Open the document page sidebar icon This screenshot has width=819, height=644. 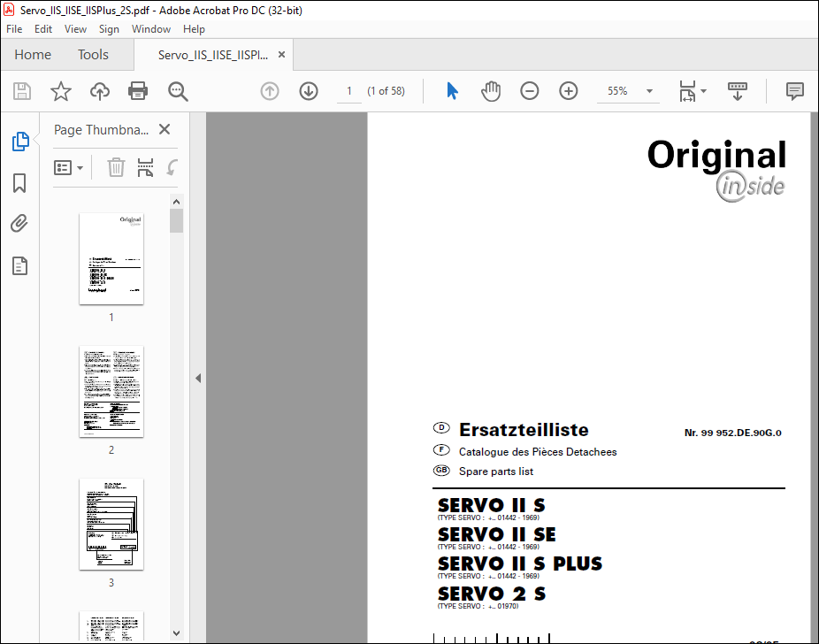[x=19, y=266]
